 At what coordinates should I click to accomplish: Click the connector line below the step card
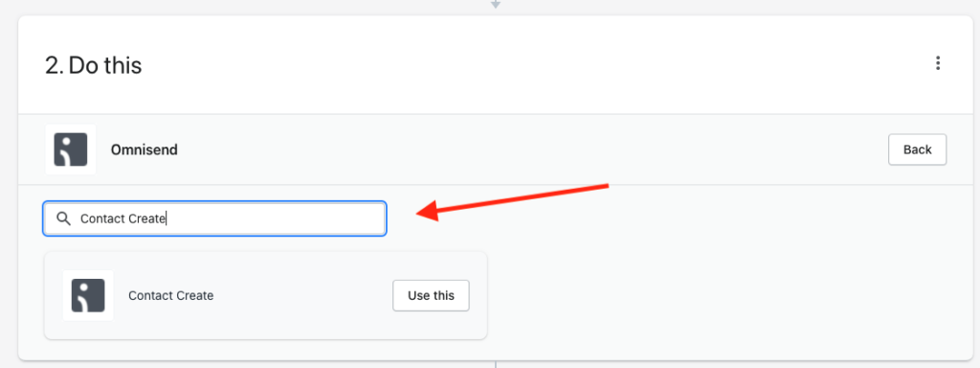pos(495,364)
